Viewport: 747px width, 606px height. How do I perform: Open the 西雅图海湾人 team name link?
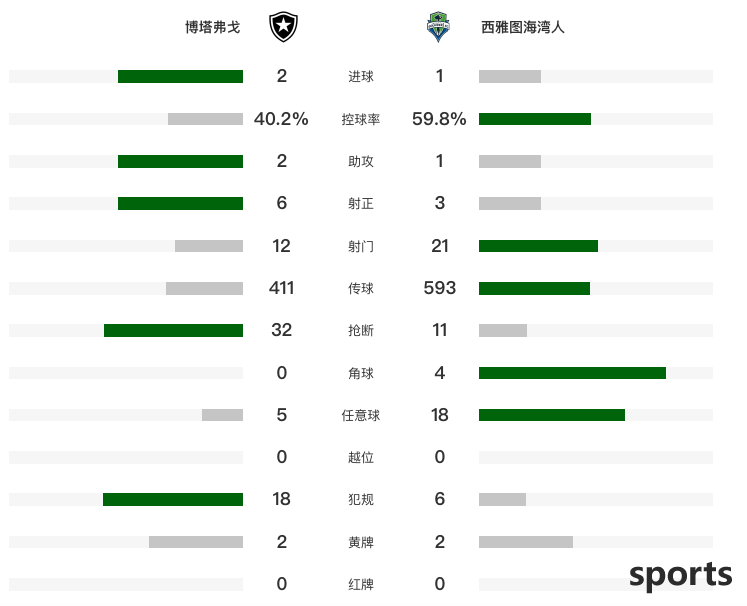click(x=523, y=27)
